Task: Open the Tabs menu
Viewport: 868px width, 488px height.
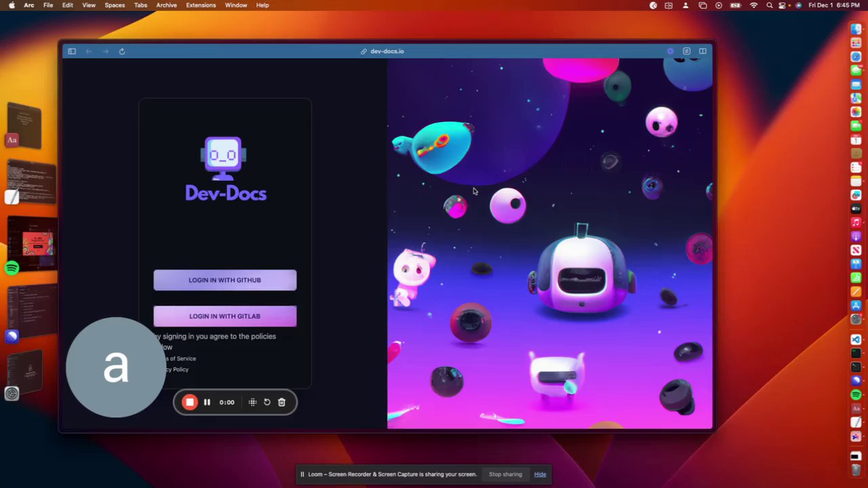Action: point(140,5)
